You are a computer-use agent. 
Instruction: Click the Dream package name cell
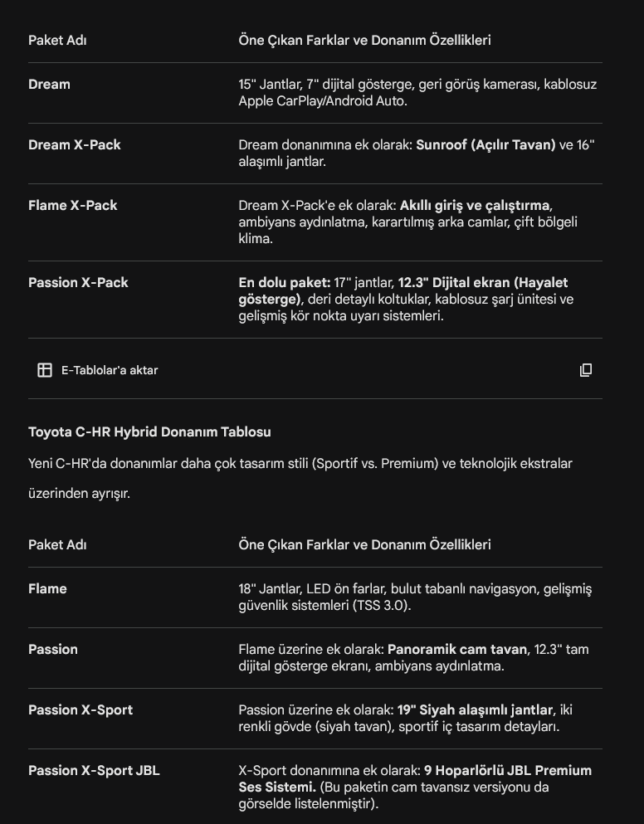point(50,85)
